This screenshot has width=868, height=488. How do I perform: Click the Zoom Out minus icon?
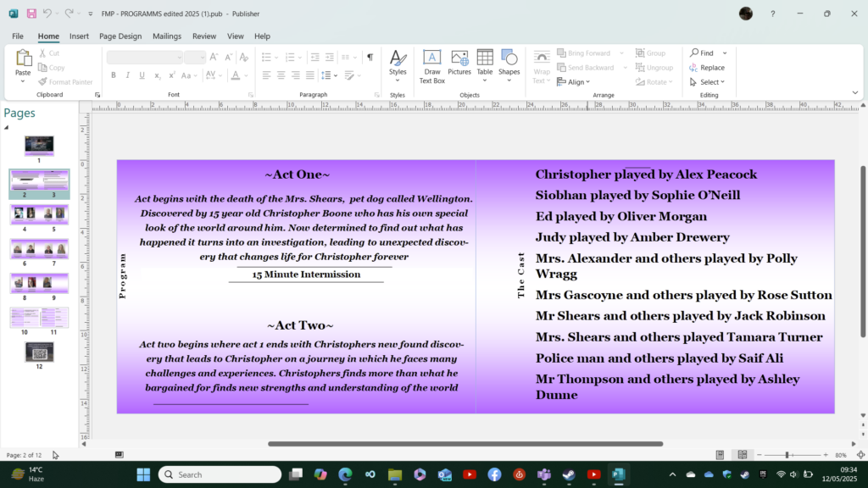coord(759,455)
